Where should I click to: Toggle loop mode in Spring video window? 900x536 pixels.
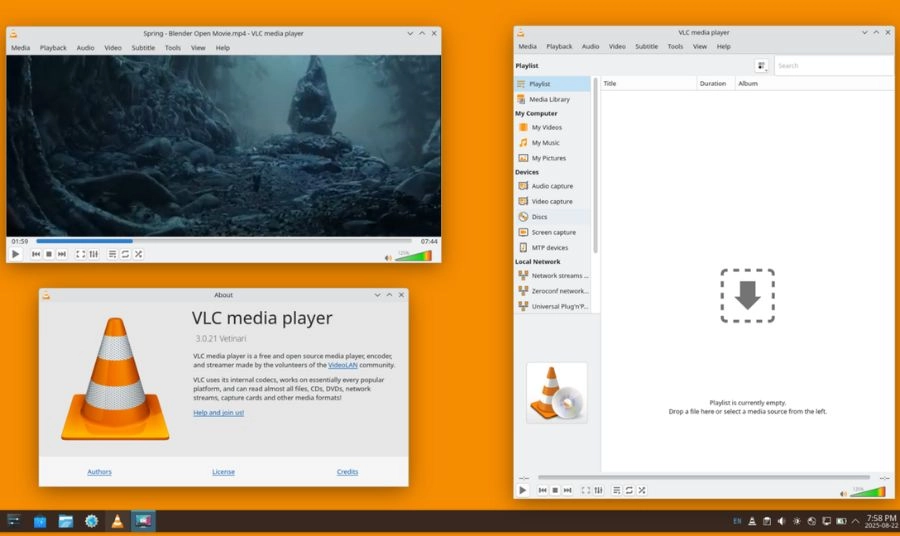coord(125,254)
